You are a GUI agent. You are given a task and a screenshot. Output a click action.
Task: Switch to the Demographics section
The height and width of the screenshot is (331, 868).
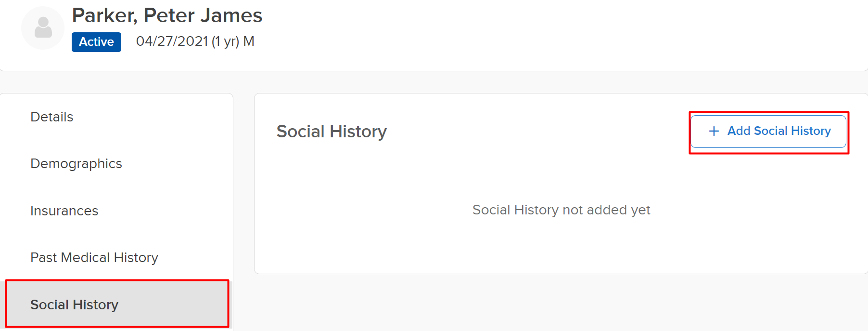pos(76,164)
